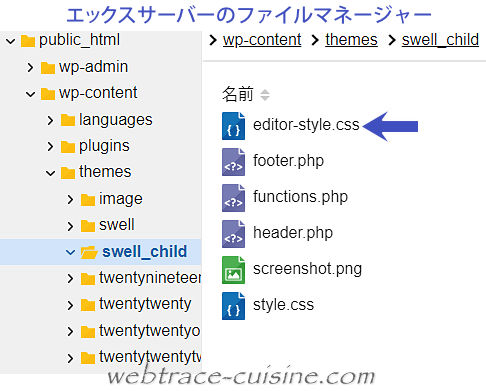The height and width of the screenshot is (391, 486).
Task: Select the editor-style.css file name
Action: [306, 125]
